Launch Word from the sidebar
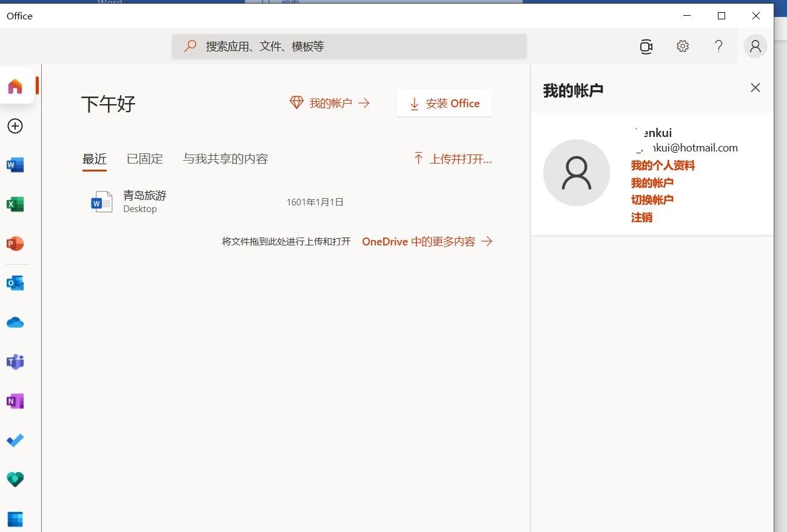This screenshot has height=532, width=787. click(x=15, y=165)
